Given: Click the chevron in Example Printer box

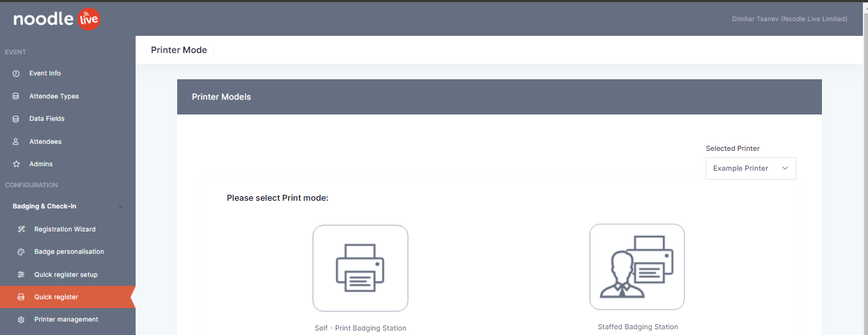Looking at the screenshot, I should click(785, 169).
